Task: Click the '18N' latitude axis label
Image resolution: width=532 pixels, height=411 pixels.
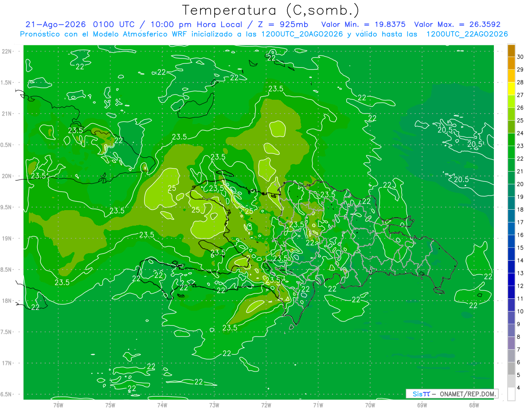Action: (8, 301)
